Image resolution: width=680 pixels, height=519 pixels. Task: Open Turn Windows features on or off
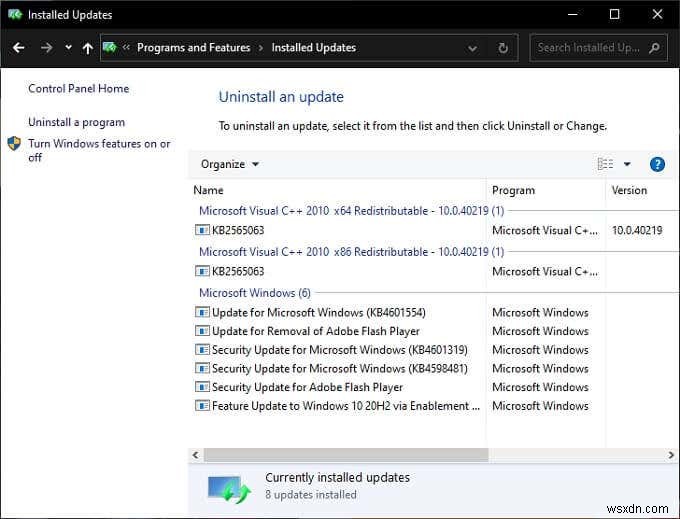(x=99, y=150)
